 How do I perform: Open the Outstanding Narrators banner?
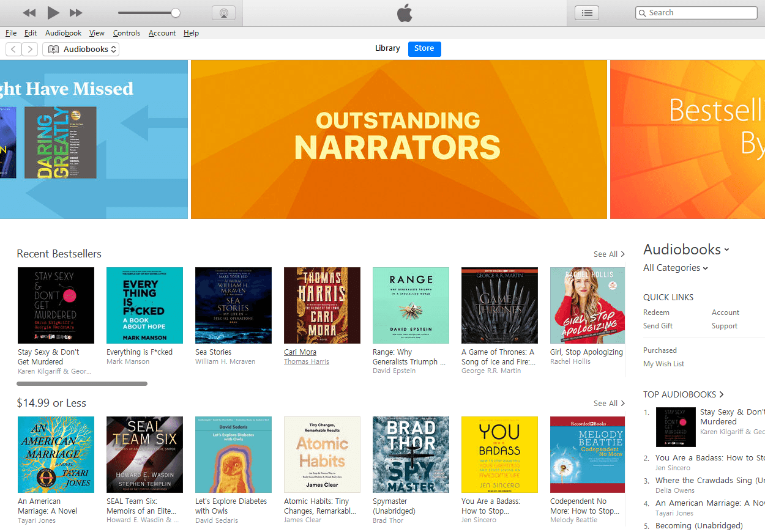pos(399,139)
